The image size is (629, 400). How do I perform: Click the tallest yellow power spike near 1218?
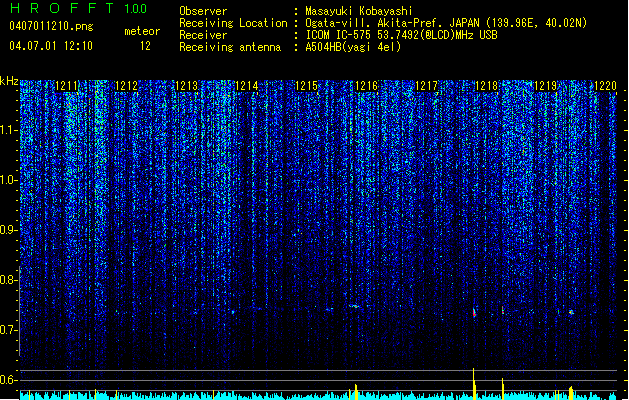tap(474, 384)
